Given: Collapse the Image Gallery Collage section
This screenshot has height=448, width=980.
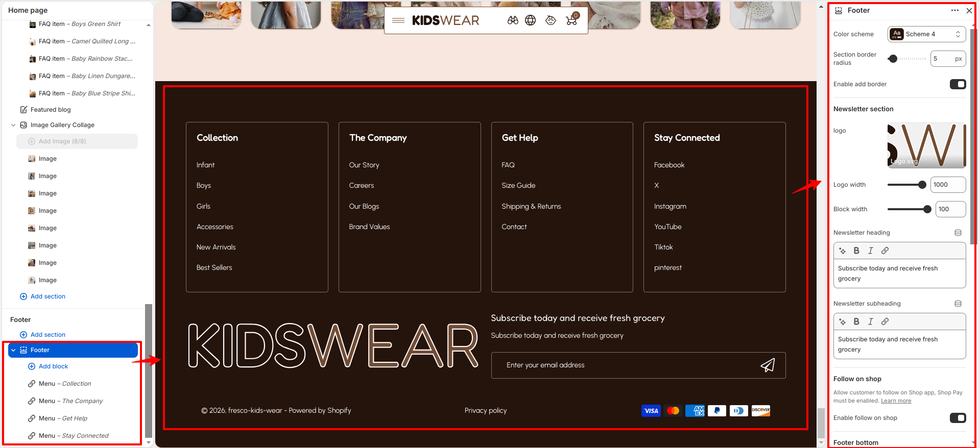Looking at the screenshot, I should coord(13,125).
